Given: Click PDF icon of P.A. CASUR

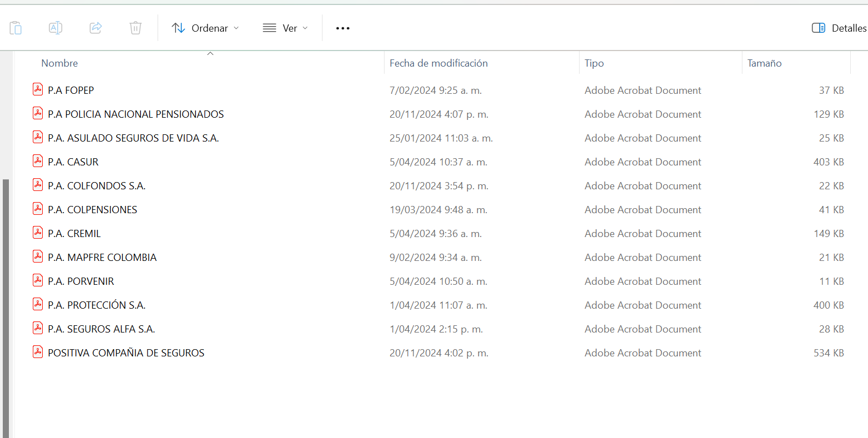Looking at the screenshot, I should 38,162.
